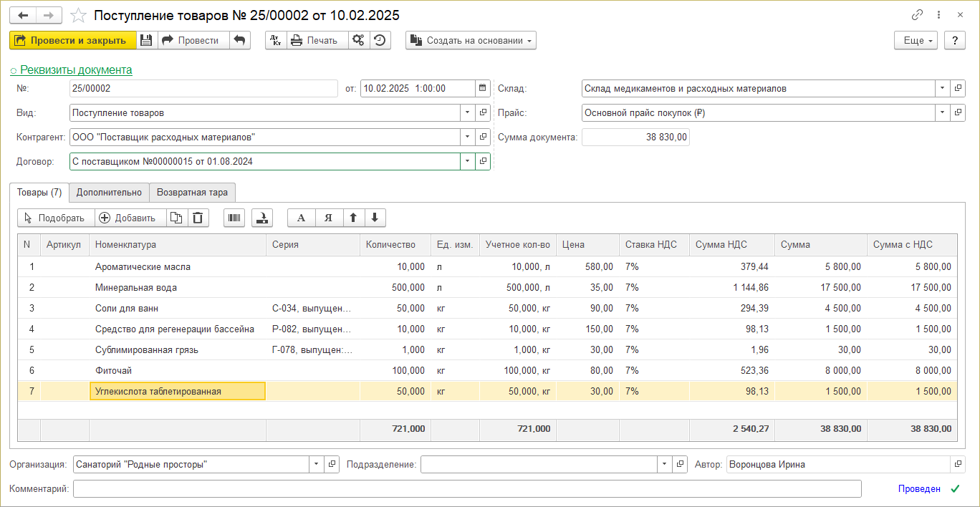Delete the selected row with the trash icon
Screen dimensions: 980x507
point(198,218)
